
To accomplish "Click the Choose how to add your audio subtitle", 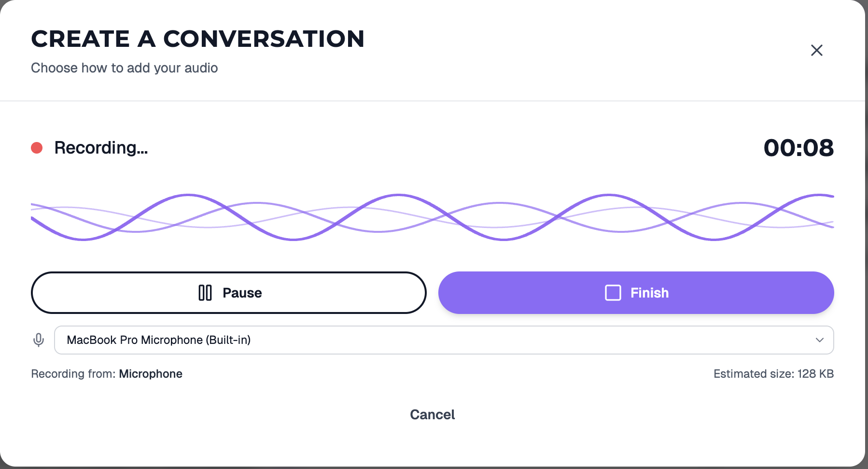I will coord(124,68).
